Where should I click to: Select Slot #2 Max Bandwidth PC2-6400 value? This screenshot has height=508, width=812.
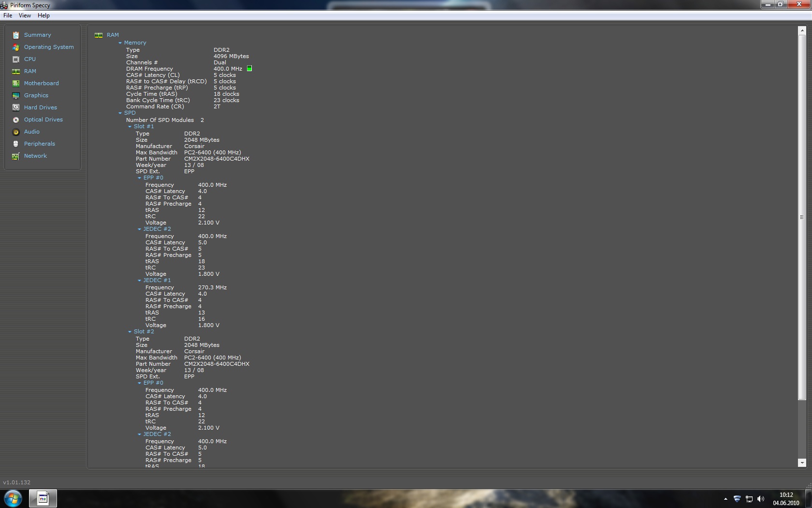(212, 358)
